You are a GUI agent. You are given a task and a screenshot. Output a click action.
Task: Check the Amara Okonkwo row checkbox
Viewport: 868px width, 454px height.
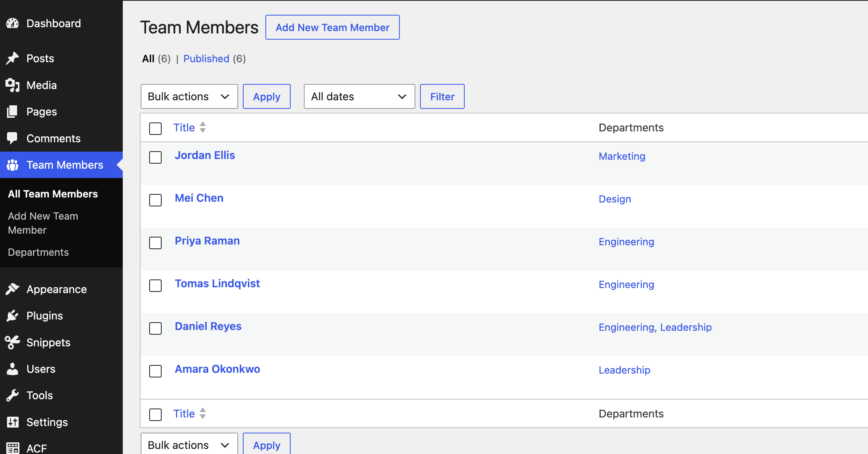[x=155, y=371]
